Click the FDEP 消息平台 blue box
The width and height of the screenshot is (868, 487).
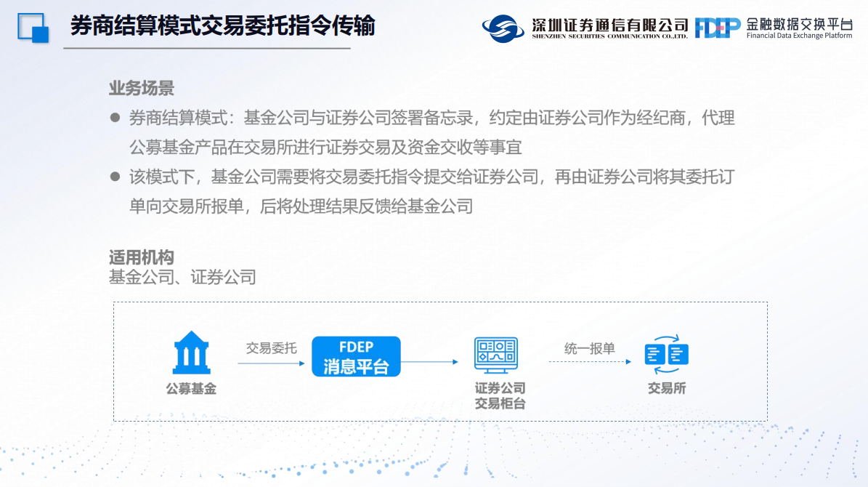(356, 357)
